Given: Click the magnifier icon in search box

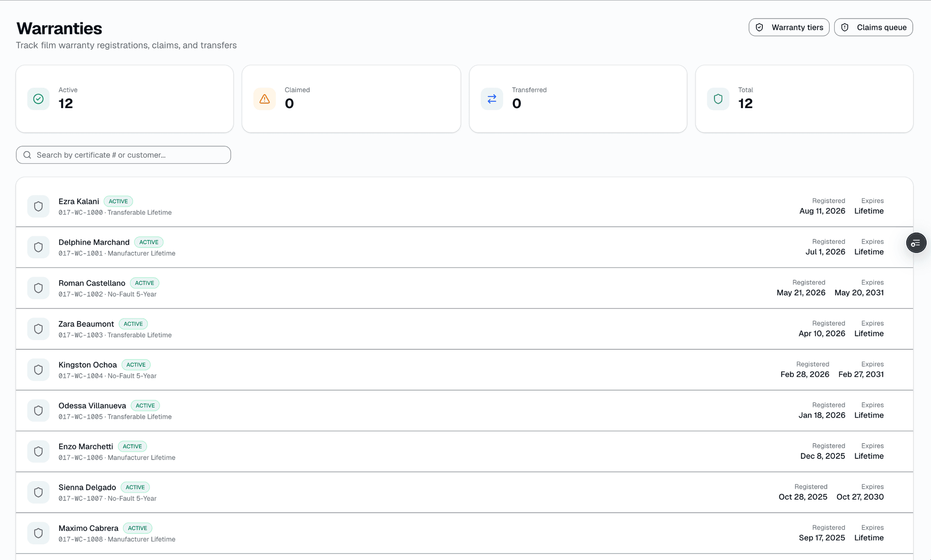Looking at the screenshot, I should pyautogui.click(x=27, y=155).
